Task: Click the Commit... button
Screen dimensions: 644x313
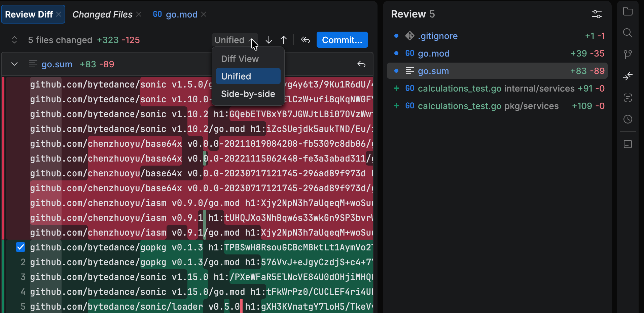Action: (342, 40)
